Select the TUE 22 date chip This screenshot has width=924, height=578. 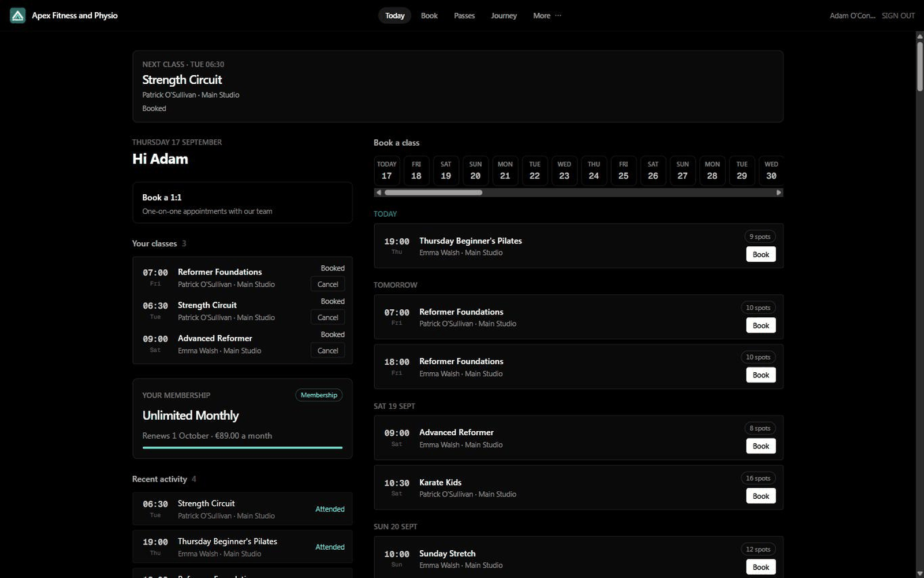pos(535,171)
